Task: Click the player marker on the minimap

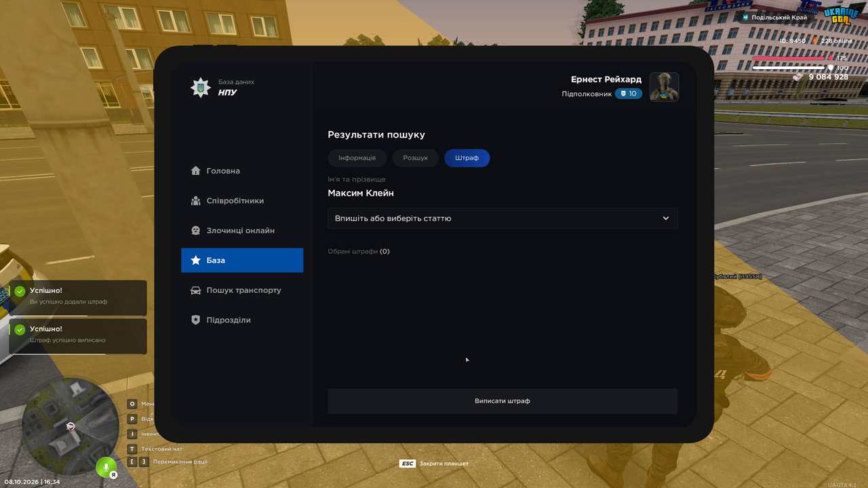Action: pyautogui.click(x=70, y=426)
